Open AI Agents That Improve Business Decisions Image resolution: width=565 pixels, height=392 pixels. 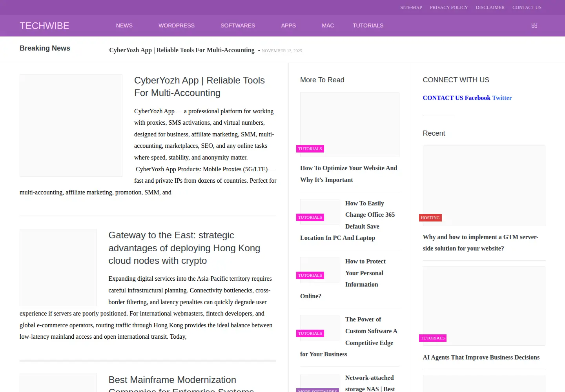click(481, 358)
